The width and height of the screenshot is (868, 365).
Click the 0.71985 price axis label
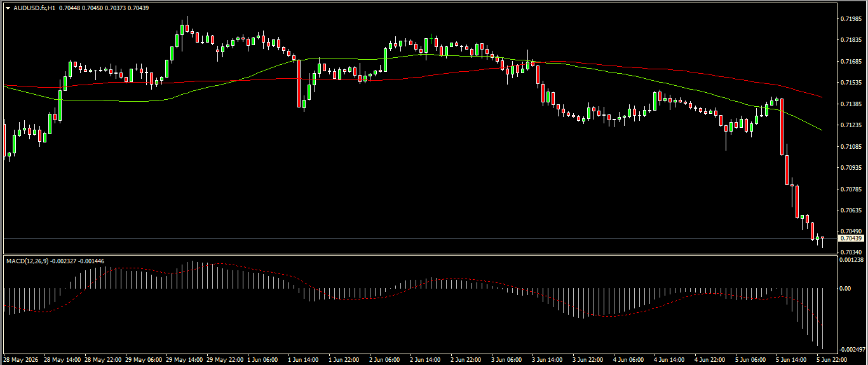coord(850,19)
